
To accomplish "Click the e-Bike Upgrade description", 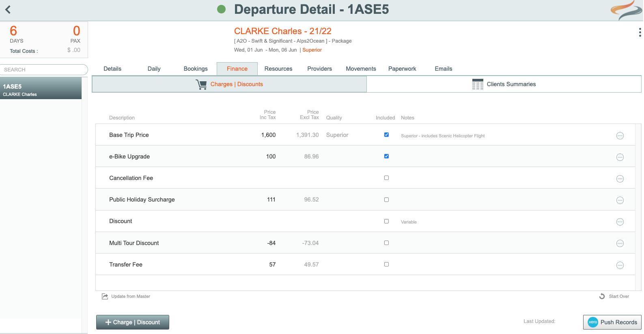I will [129, 156].
